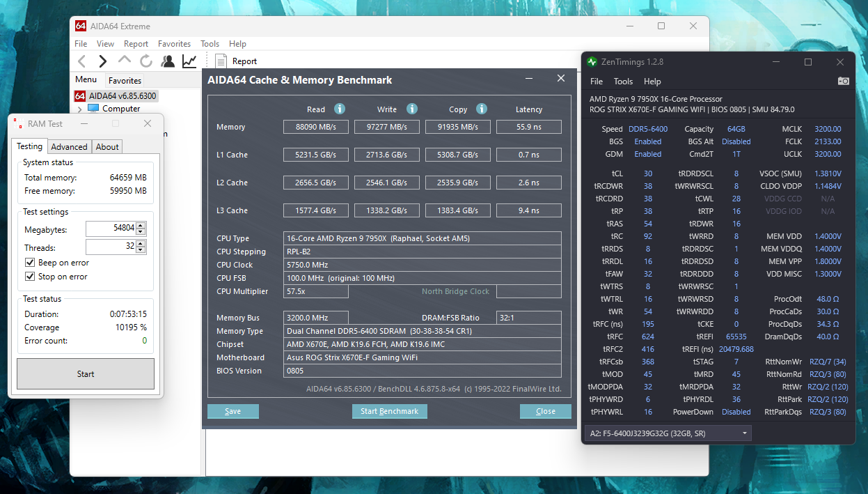Switch to the About tab in RAM Test

click(107, 147)
